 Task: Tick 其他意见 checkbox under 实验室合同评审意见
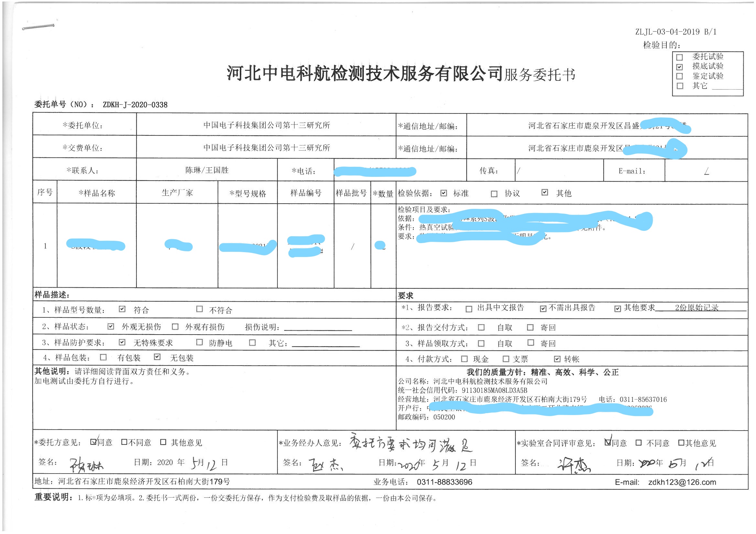coord(681,443)
